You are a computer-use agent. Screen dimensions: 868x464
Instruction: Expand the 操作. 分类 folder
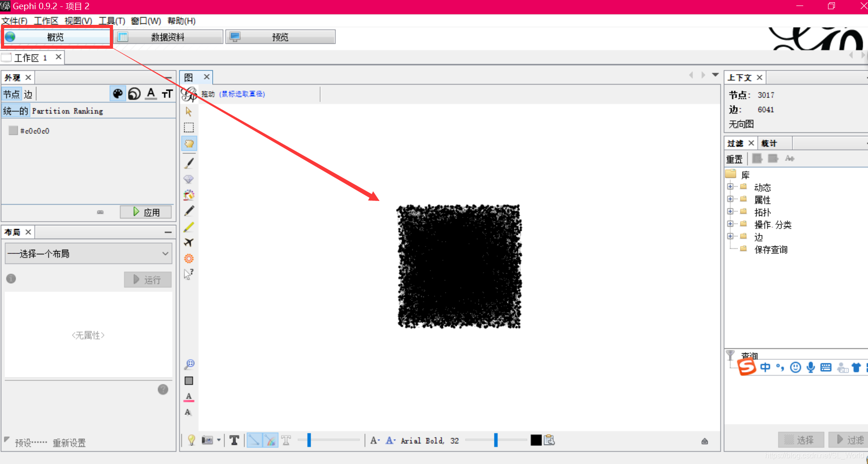[730, 223]
